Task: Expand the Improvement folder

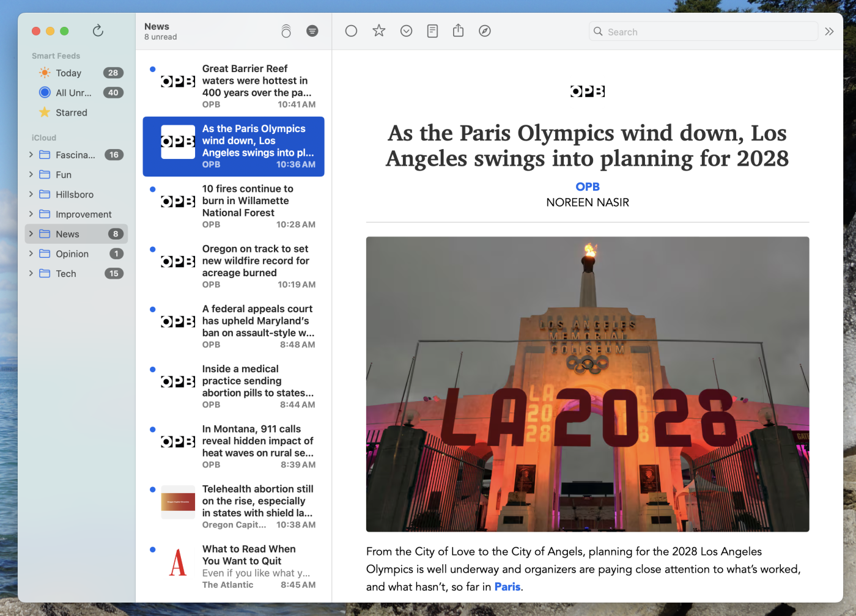Action: pos(31,214)
